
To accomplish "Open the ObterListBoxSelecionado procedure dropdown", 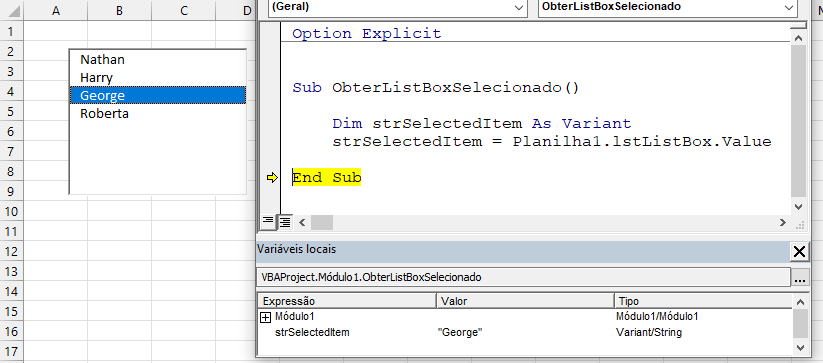I will coord(667,7).
